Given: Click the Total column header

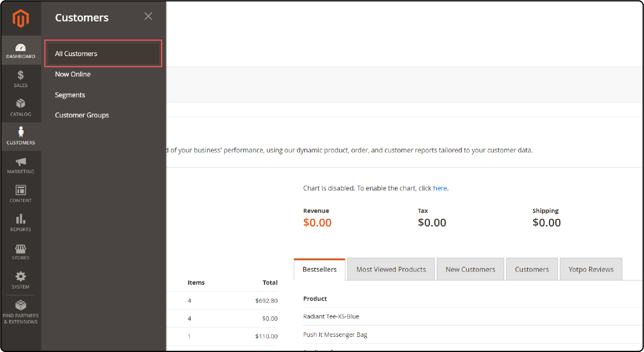Looking at the screenshot, I should click(x=270, y=283).
